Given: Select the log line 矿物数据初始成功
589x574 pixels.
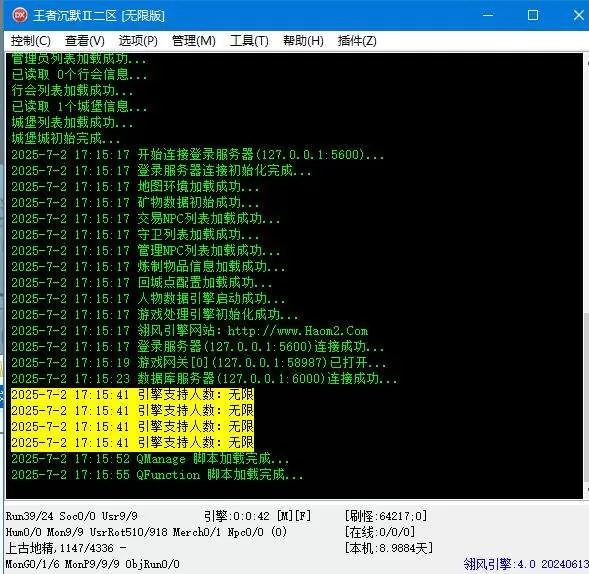Looking at the screenshot, I should click(x=135, y=202).
